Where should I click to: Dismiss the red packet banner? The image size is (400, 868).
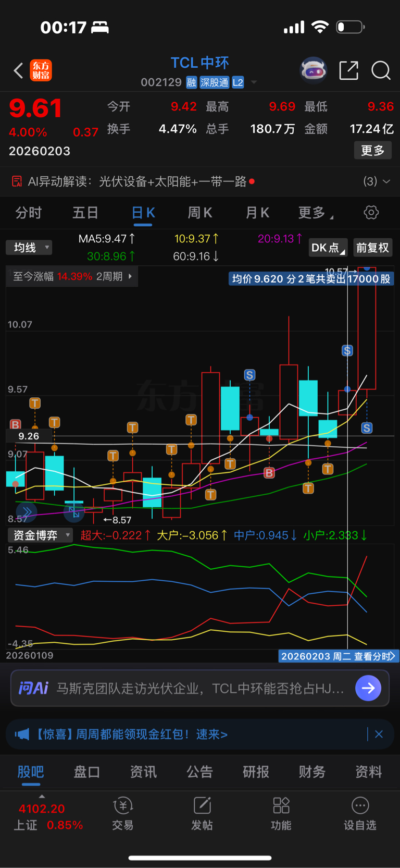379,734
